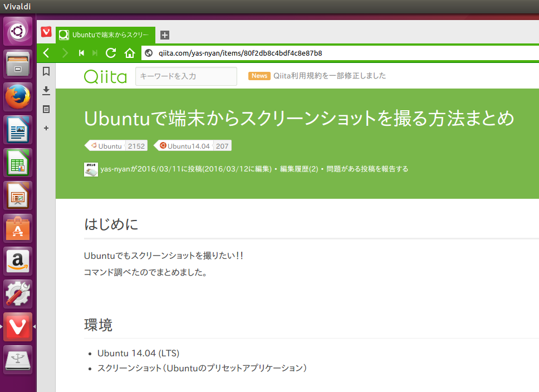This screenshot has width=539, height=392.
Task: Open the Downloads panel
Action: [x=46, y=90]
